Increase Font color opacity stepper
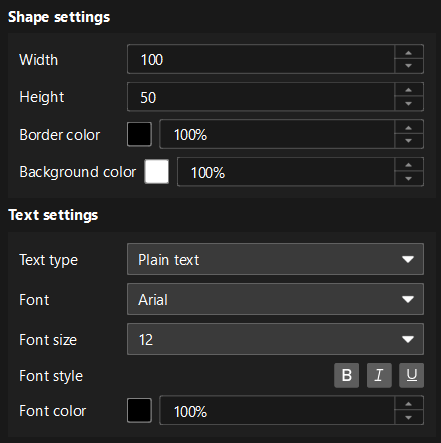The image size is (441, 443). click(x=409, y=404)
